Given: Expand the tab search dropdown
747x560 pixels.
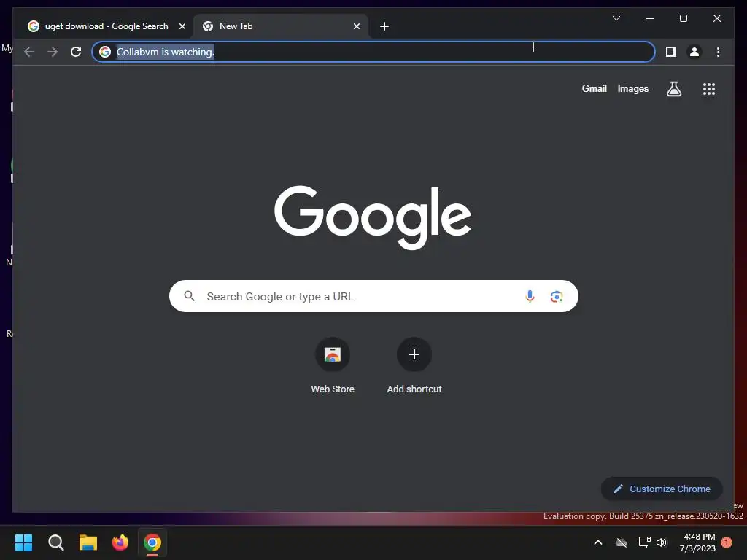Looking at the screenshot, I should [x=616, y=18].
